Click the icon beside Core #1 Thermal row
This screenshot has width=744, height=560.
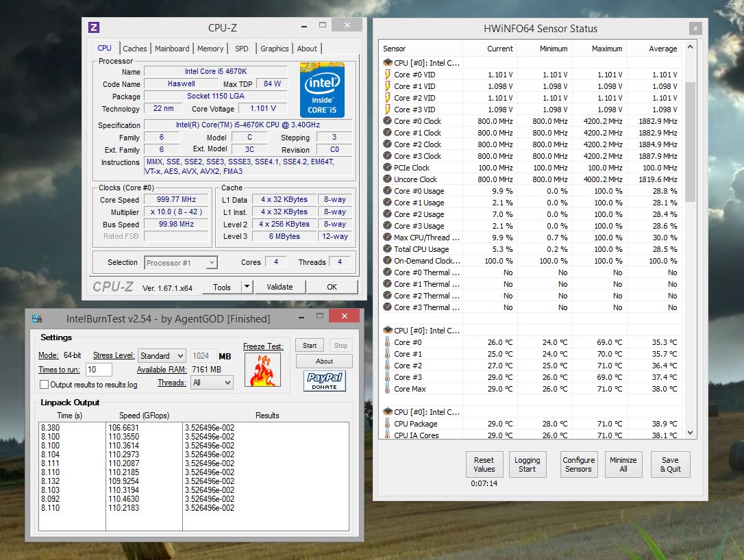(x=387, y=283)
